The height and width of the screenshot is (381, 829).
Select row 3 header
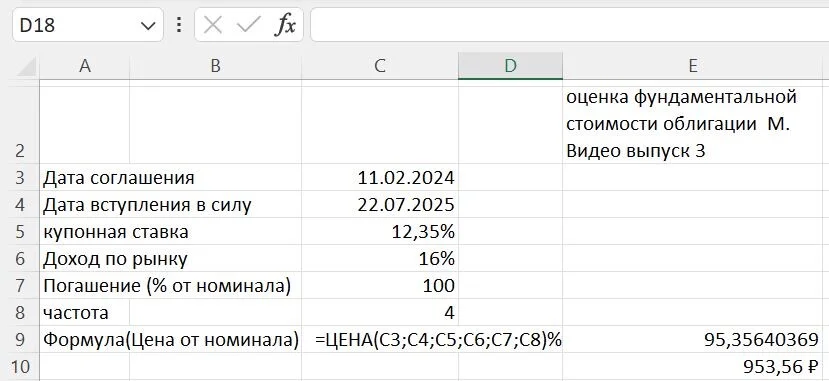[x=20, y=177]
